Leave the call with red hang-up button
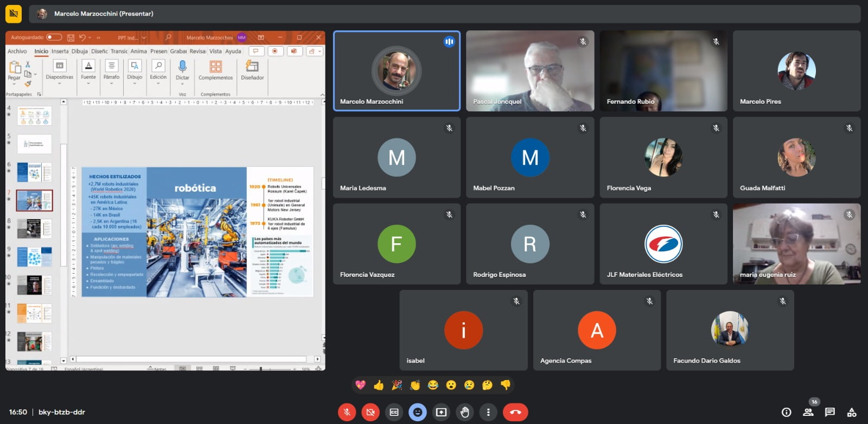 (x=515, y=412)
